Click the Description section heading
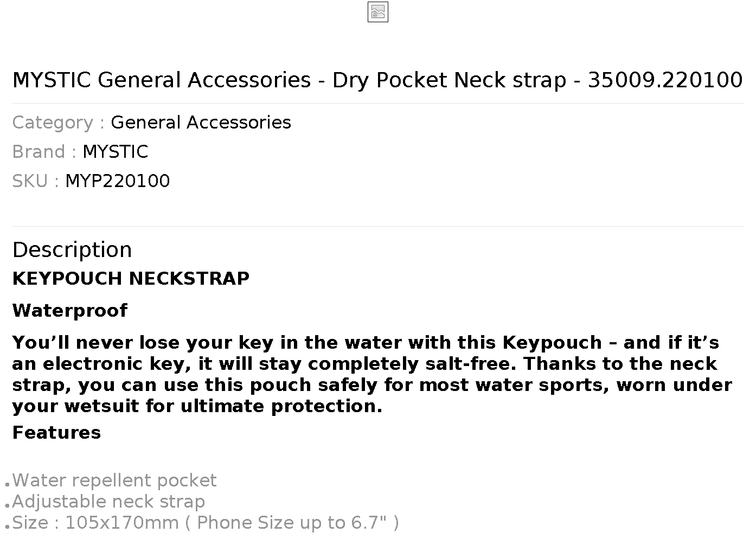 coord(72,250)
